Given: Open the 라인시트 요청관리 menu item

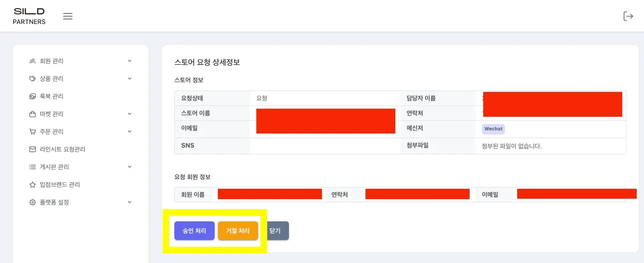Looking at the screenshot, I should click(62, 149).
